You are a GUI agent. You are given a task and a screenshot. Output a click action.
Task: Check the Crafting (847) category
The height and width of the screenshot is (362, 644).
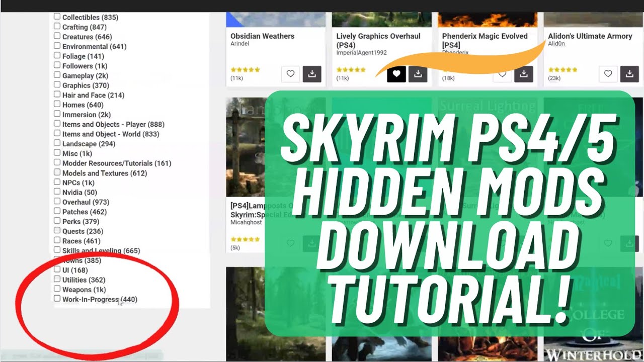57,26
